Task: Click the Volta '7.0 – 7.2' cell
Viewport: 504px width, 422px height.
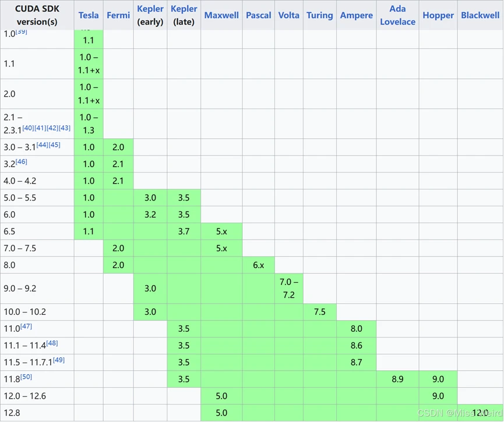Action: [288, 289]
